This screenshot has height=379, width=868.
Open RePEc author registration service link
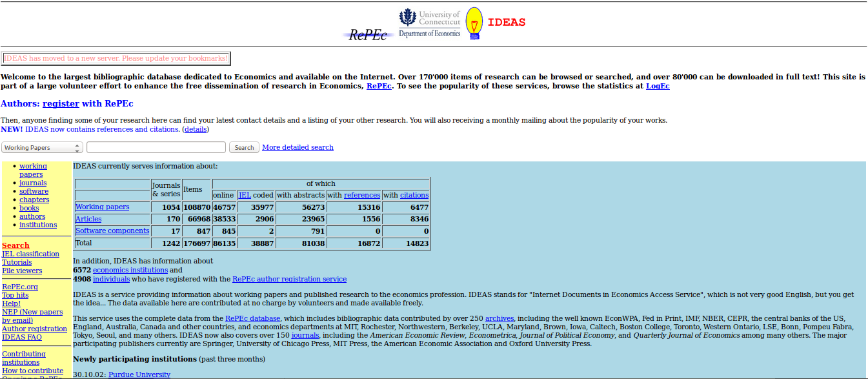[x=289, y=279]
